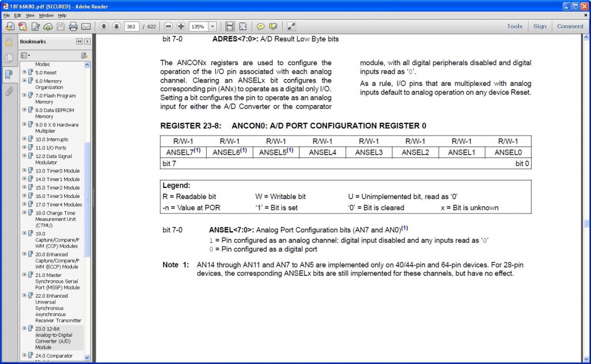Image resolution: width=591 pixels, height=364 pixels.
Task: Click the bookmarks panel scroll up arrow
Action: coord(87,65)
